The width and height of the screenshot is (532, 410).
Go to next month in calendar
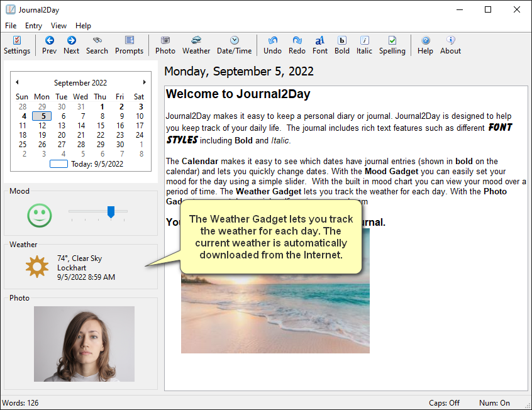click(x=144, y=82)
